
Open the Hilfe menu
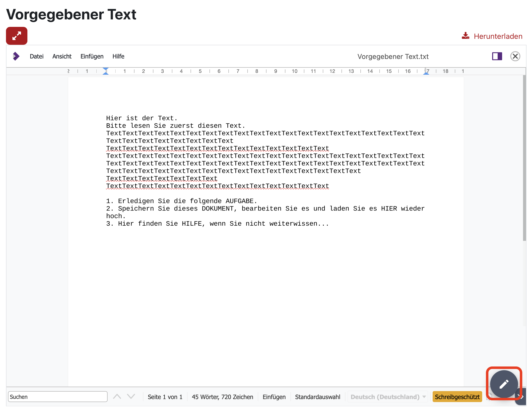pos(118,56)
